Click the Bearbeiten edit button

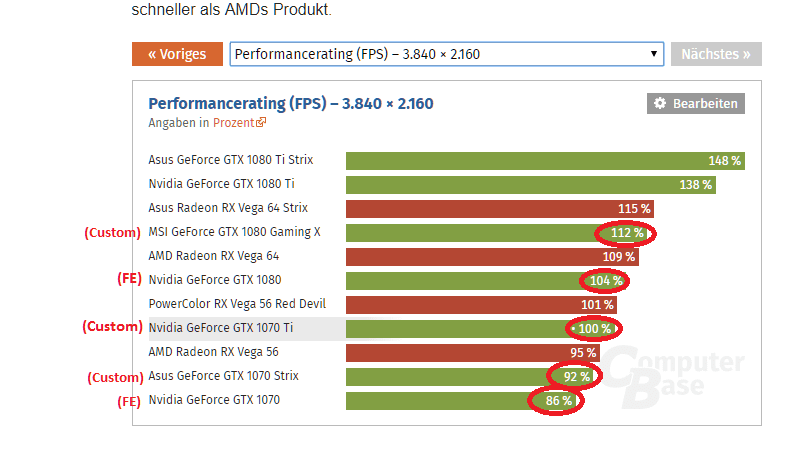pos(695,103)
